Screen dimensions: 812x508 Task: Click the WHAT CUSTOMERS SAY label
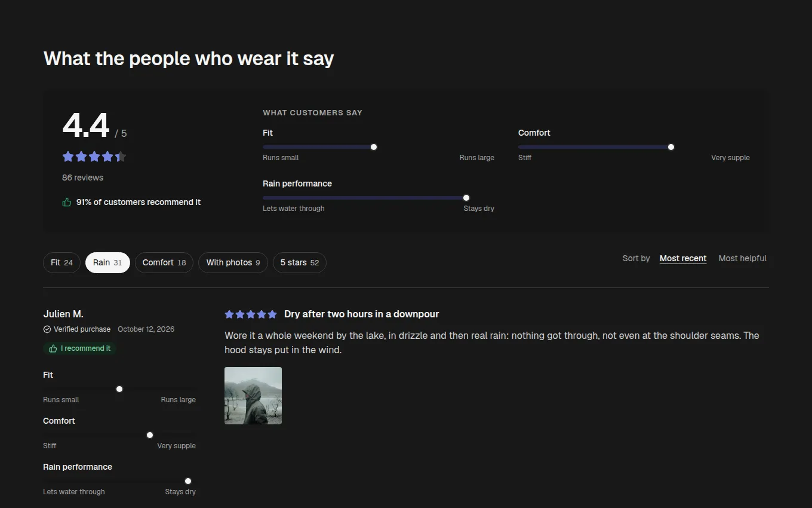point(312,112)
